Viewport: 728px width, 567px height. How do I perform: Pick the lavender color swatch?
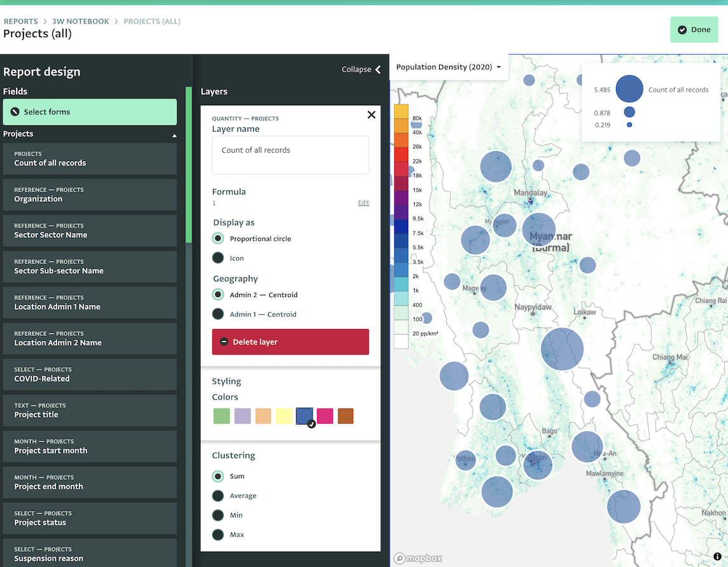pyautogui.click(x=242, y=416)
